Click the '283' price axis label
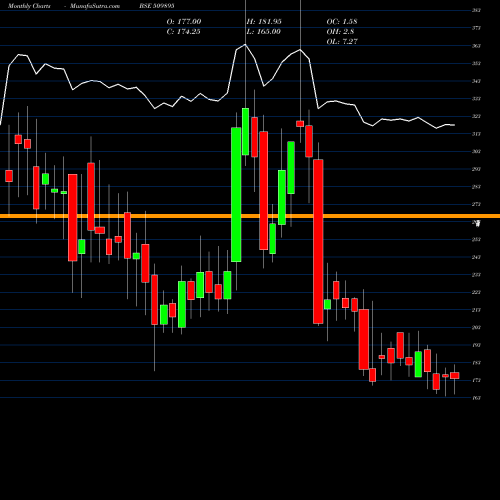 tap(476, 187)
